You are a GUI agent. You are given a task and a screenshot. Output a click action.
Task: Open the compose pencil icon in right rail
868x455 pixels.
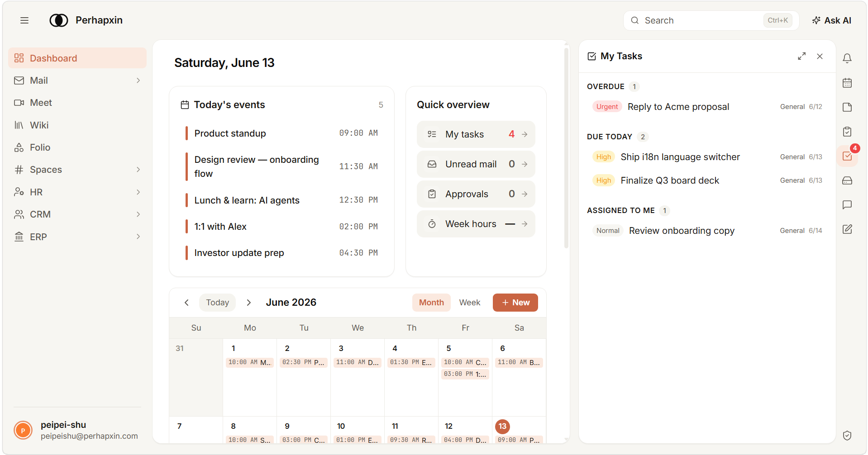pos(847,229)
